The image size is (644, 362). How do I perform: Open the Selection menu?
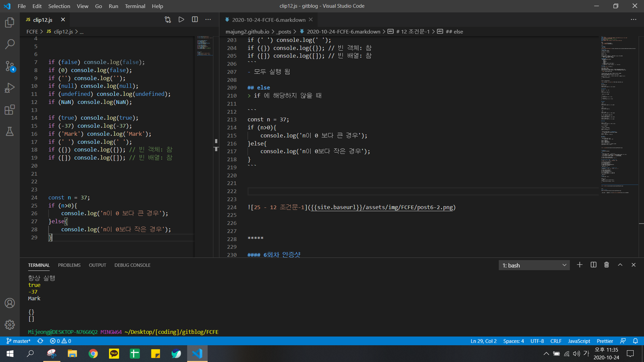[x=59, y=6]
